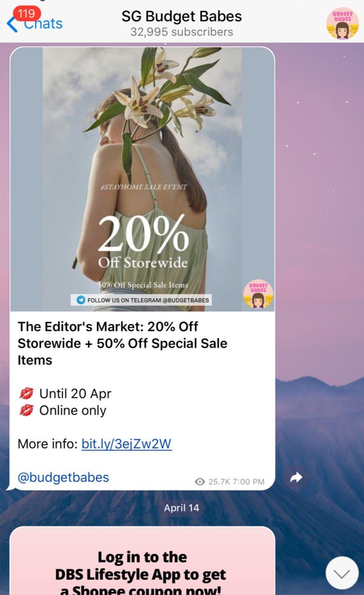The width and height of the screenshot is (364, 595).
Task: Tap the views eye icon on message
Action: [x=200, y=482]
